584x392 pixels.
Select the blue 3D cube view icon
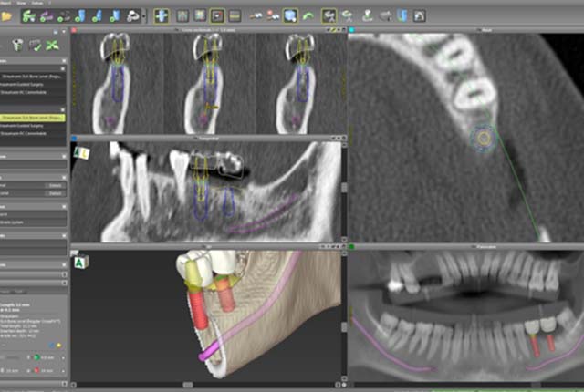[x=290, y=16]
